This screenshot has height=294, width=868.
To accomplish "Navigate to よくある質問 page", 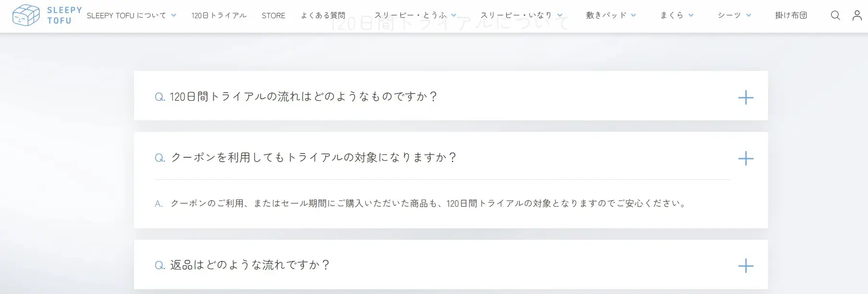I will 323,15.
